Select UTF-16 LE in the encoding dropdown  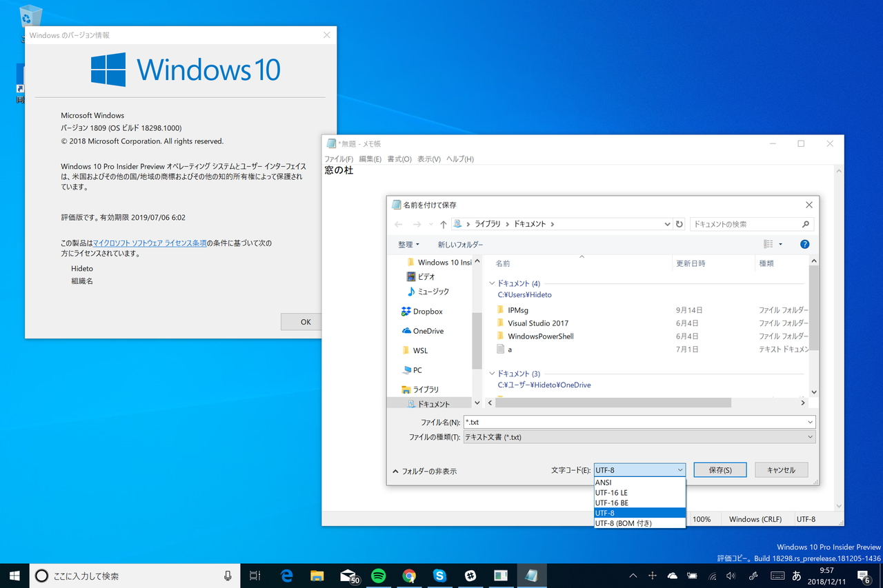[611, 492]
